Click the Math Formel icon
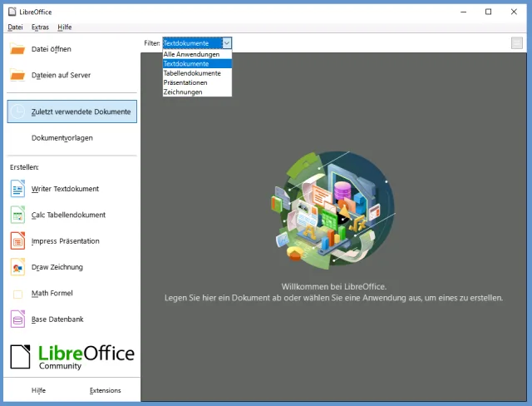 [18, 294]
